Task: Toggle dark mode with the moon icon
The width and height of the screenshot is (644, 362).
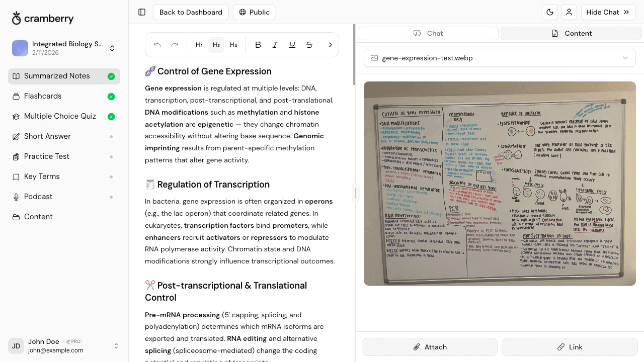Action: point(550,12)
